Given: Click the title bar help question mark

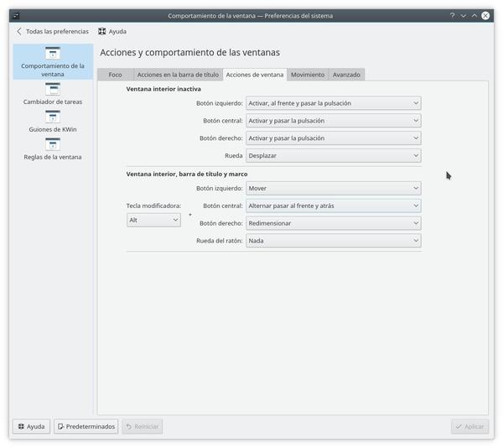Looking at the screenshot, I should pyautogui.click(x=452, y=15).
